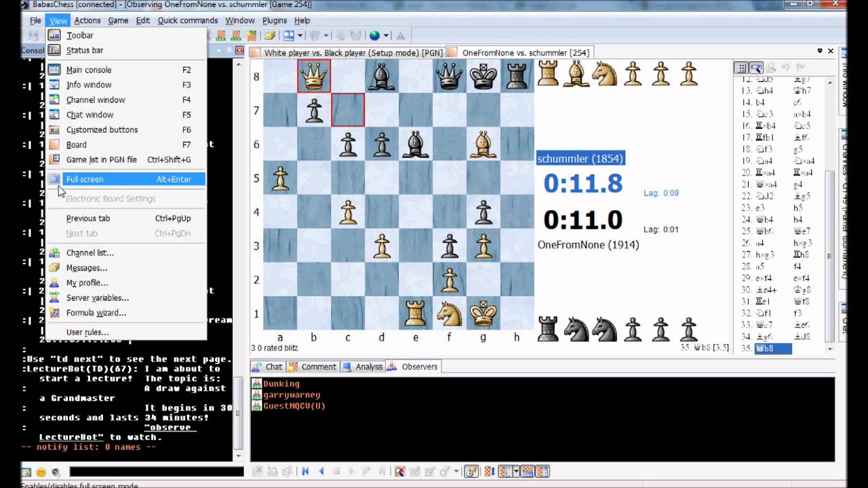Open the Plugins menu
Screen dimensions: 868x488
coord(275,20)
